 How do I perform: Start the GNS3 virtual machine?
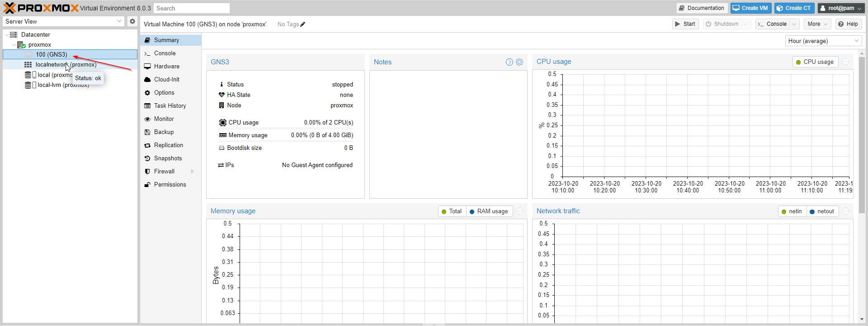(x=685, y=24)
